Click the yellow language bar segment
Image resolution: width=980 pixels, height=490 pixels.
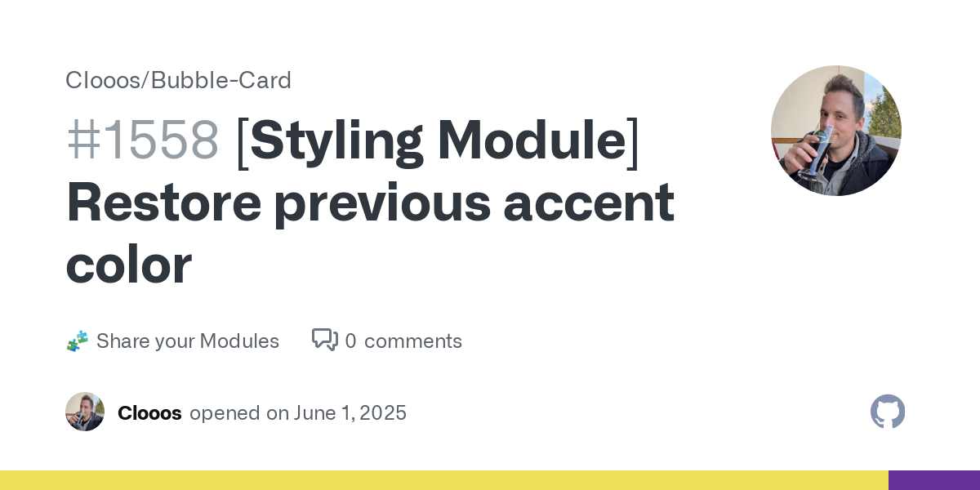point(444,480)
